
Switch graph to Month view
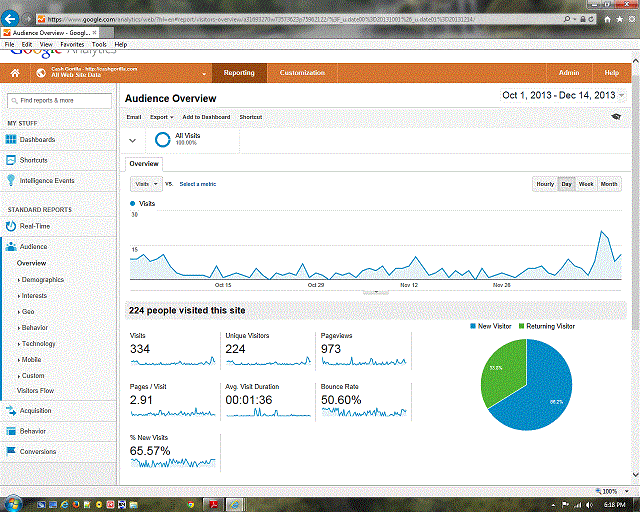tap(609, 184)
